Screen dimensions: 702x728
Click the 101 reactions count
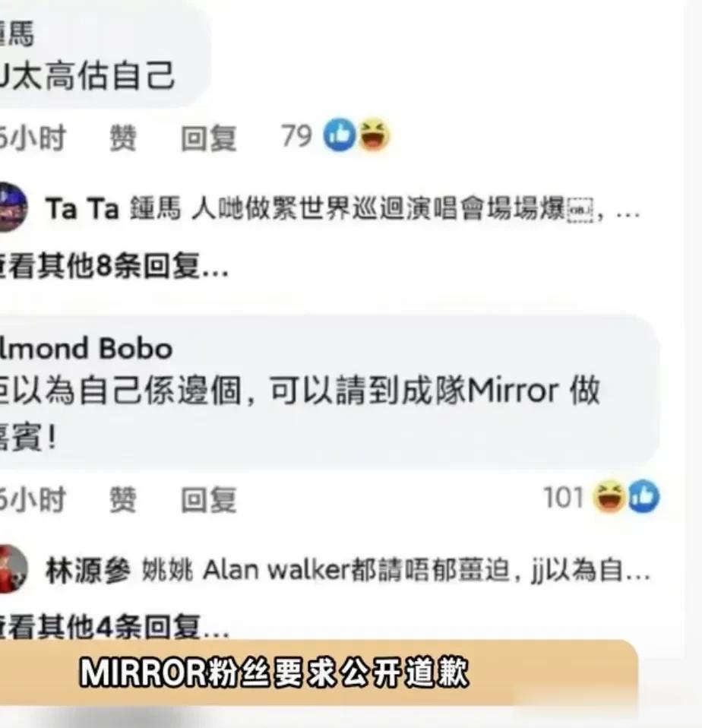pos(563,497)
